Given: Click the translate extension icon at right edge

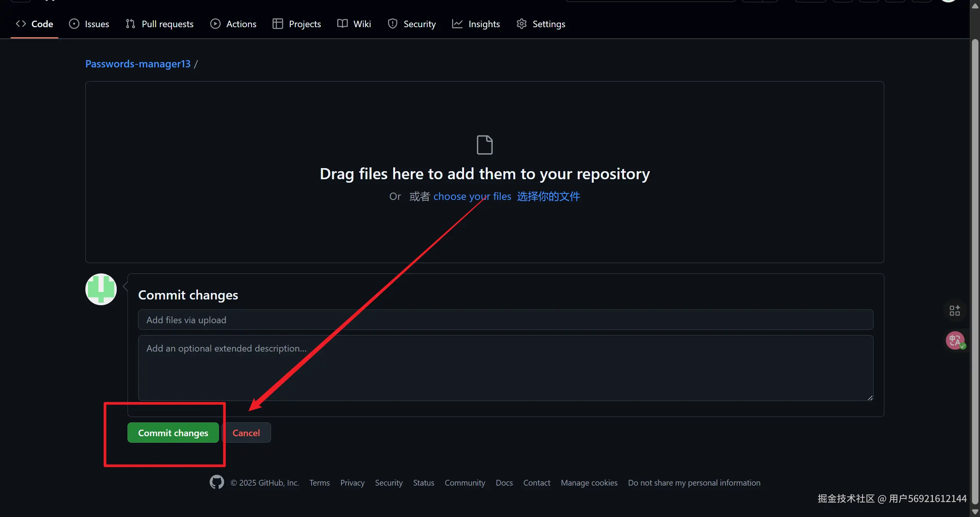Looking at the screenshot, I should tap(955, 340).
